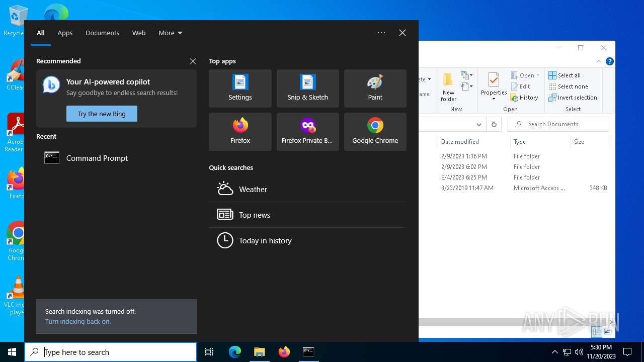Open the Top news quick search
Viewport: 644px width, 362px height.
coord(307,215)
